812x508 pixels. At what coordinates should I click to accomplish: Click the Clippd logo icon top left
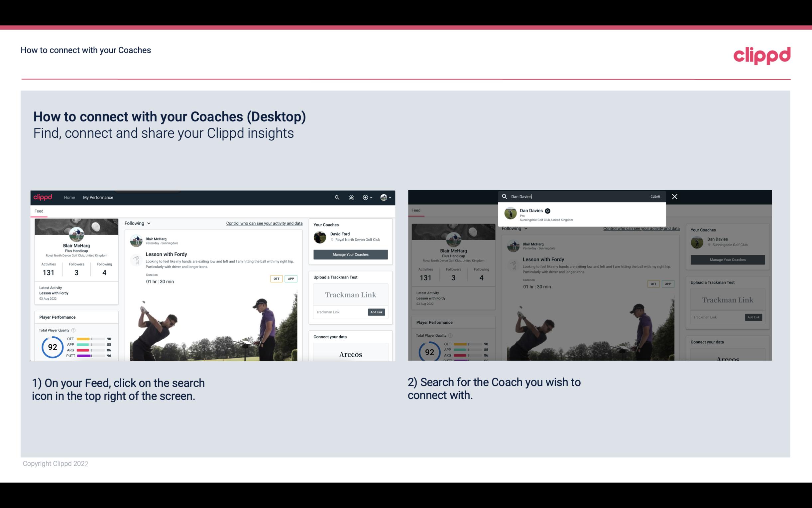(44, 197)
